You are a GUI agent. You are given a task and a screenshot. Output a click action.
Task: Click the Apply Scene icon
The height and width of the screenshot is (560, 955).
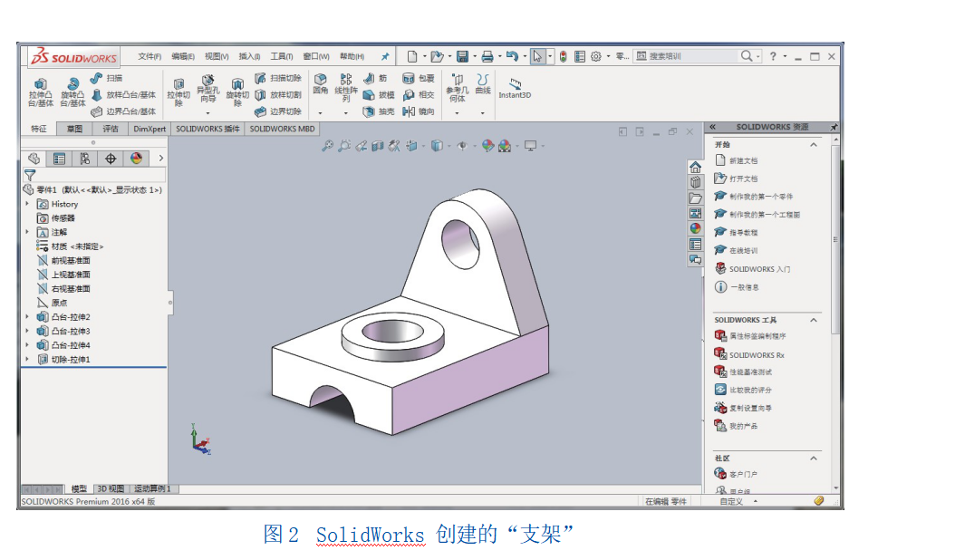[505, 146]
